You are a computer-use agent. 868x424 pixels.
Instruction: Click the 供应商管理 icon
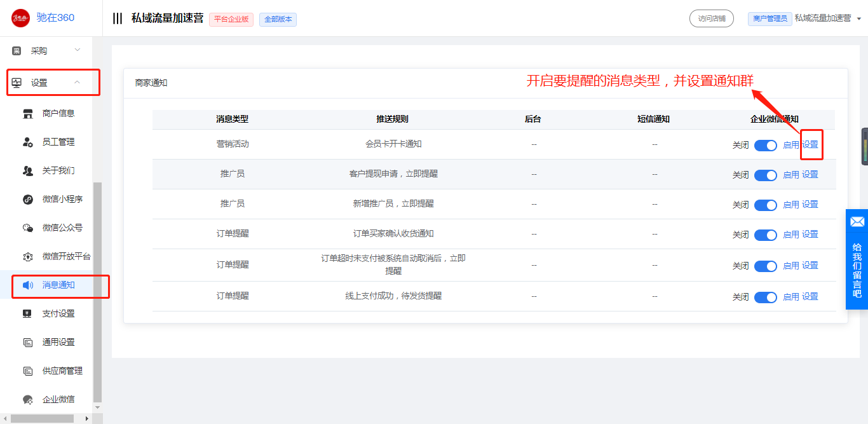[28, 371]
